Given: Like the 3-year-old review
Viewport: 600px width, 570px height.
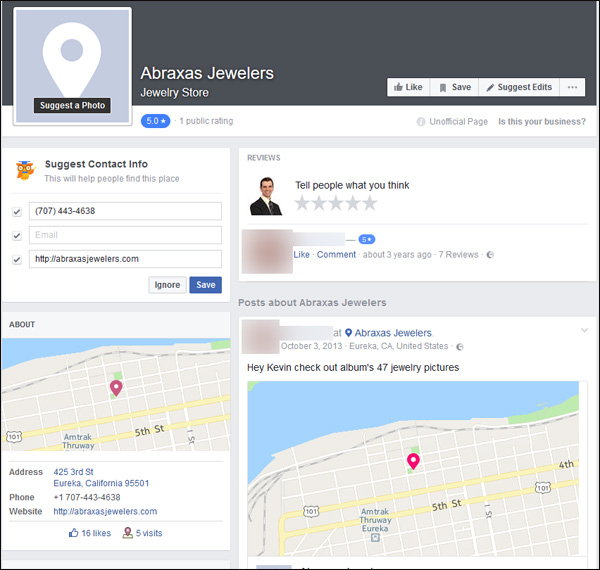Looking at the screenshot, I should pos(302,255).
